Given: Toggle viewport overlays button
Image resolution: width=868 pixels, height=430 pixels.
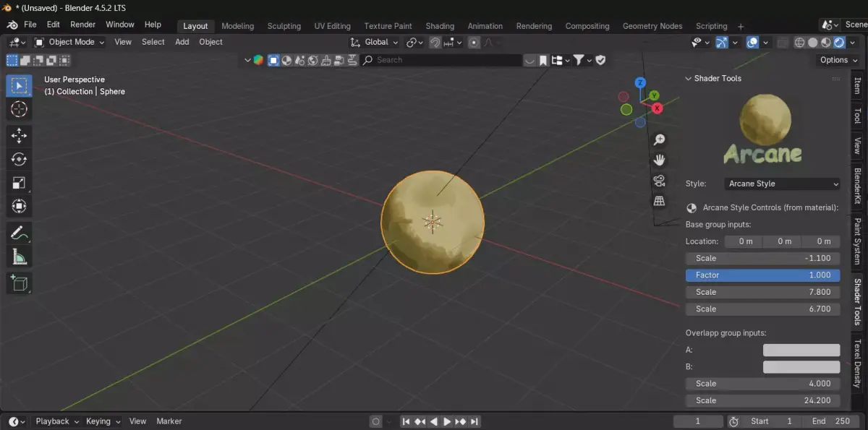Looking at the screenshot, I should pyautogui.click(x=752, y=42).
